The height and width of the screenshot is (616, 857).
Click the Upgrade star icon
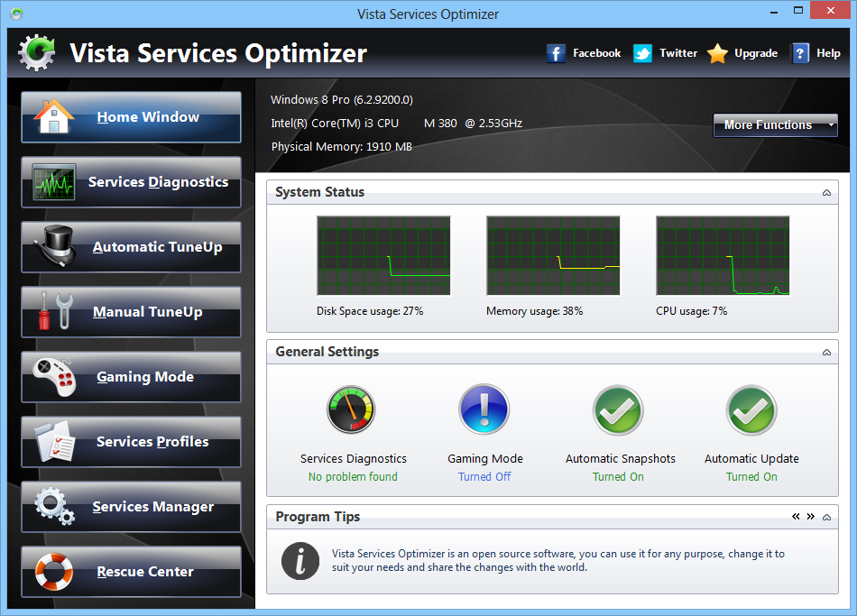[717, 53]
